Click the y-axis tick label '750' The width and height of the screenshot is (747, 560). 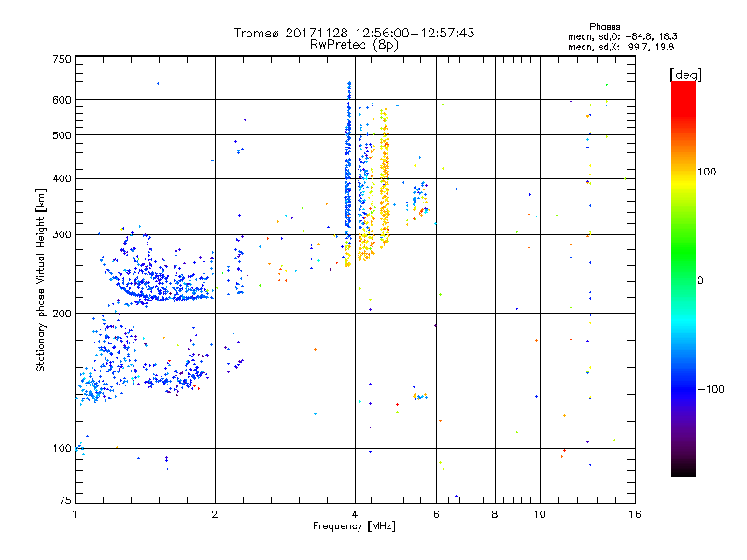[63, 59]
